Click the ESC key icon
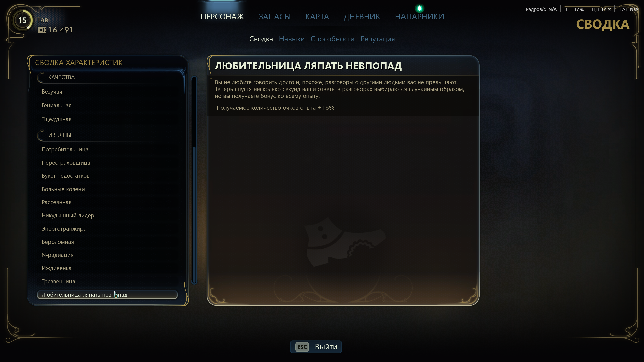The image size is (644, 362). (302, 347)
